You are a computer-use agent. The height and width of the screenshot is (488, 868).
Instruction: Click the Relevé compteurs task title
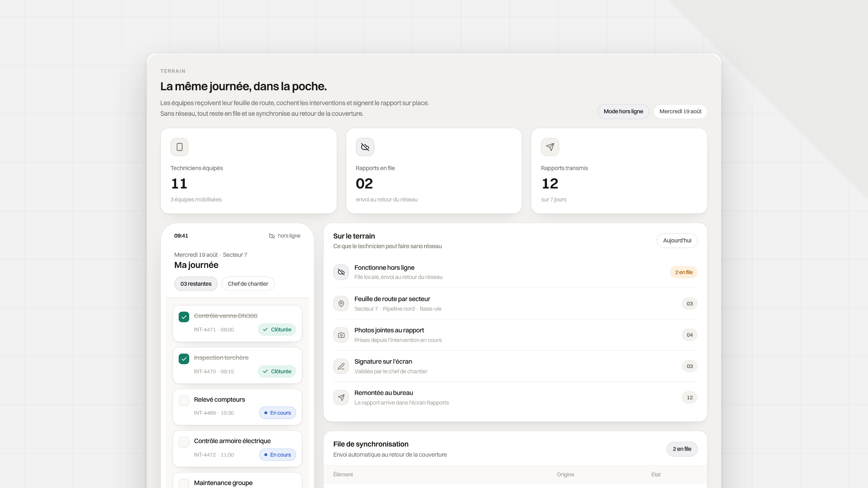[x=219, y=400]
